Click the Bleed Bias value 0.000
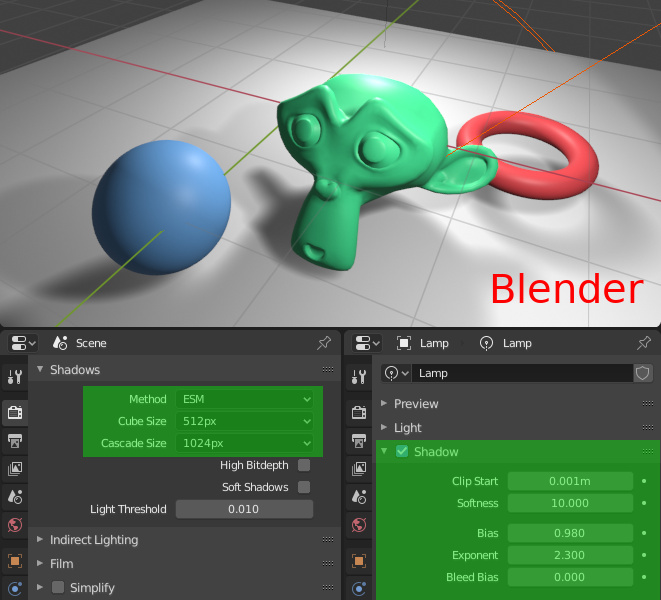This screenshot has height=600, width=661. (x=570, y=577)
